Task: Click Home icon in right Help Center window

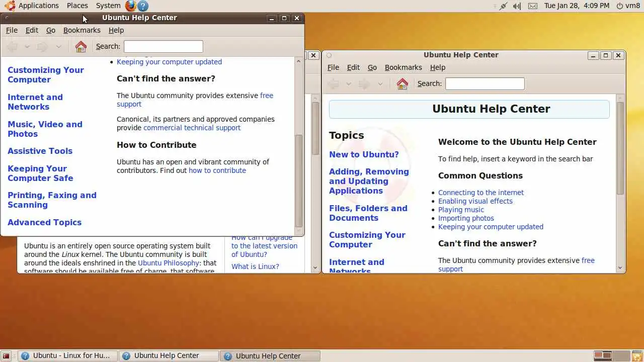Action: tap(402, 84)
